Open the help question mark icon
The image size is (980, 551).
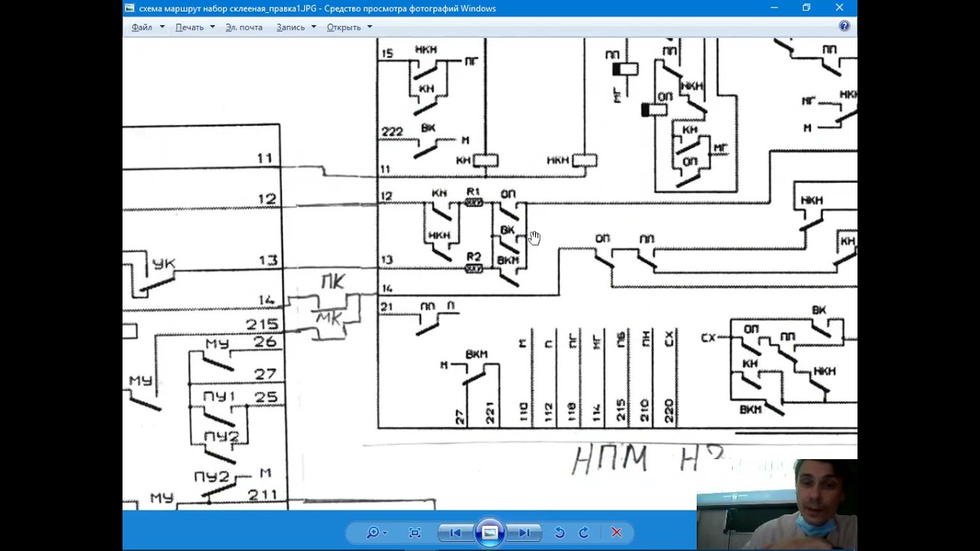click(844, 26)
